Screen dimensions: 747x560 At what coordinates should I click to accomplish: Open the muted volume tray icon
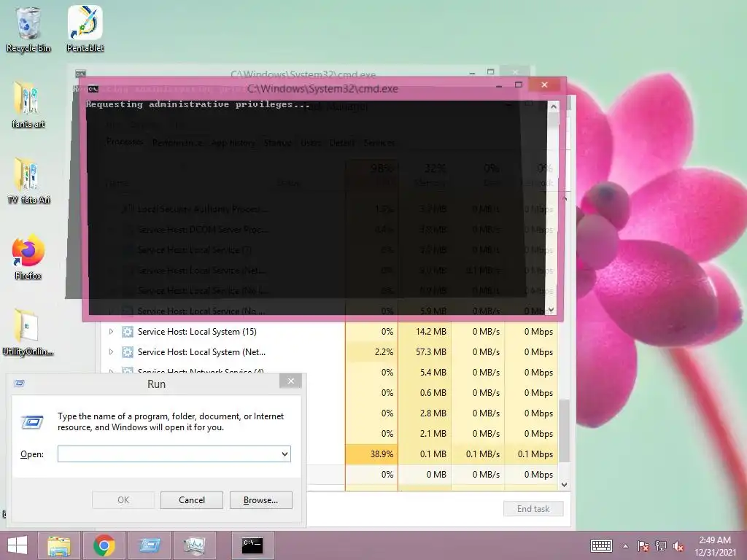678,546
